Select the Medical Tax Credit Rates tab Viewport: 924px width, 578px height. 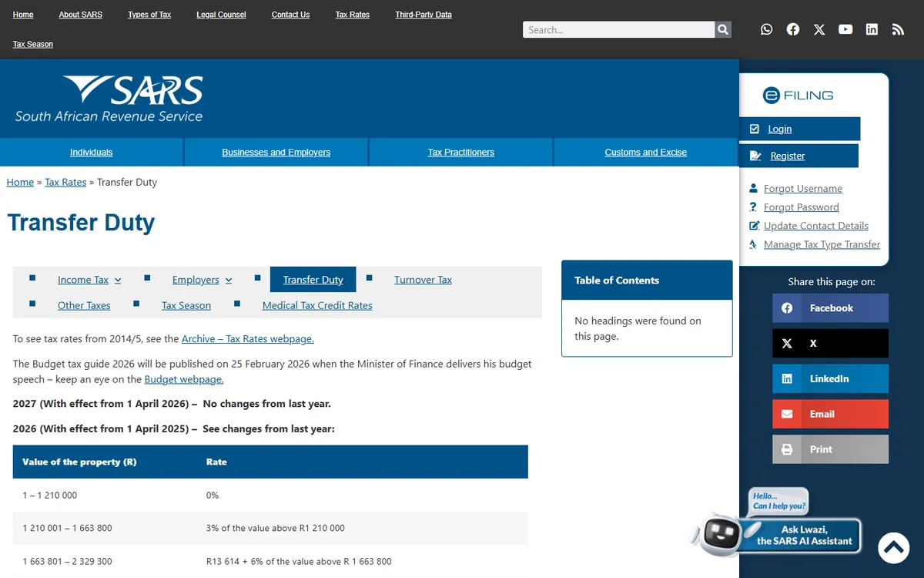click(x=317, y=305)
